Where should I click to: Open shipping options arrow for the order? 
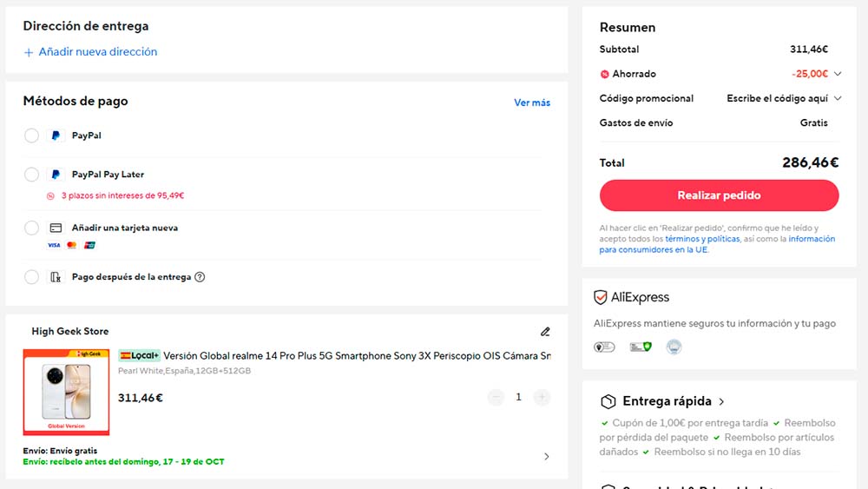pyautogui.click(x=546, y=456)
